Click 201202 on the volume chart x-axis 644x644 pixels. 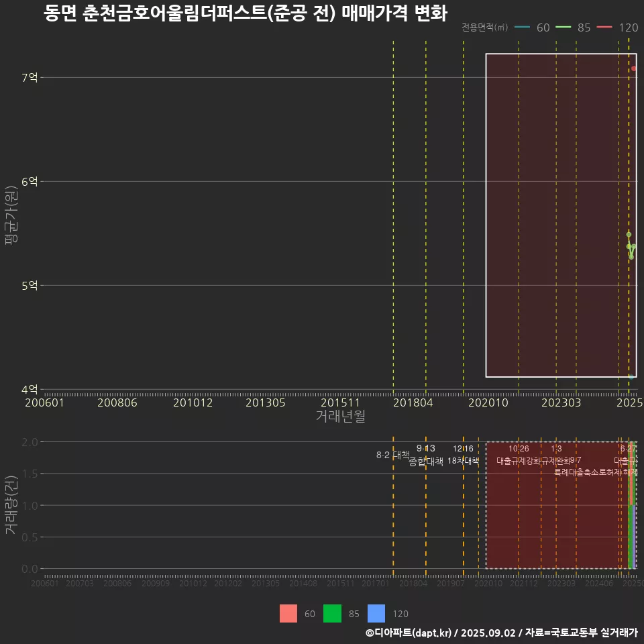228,583
